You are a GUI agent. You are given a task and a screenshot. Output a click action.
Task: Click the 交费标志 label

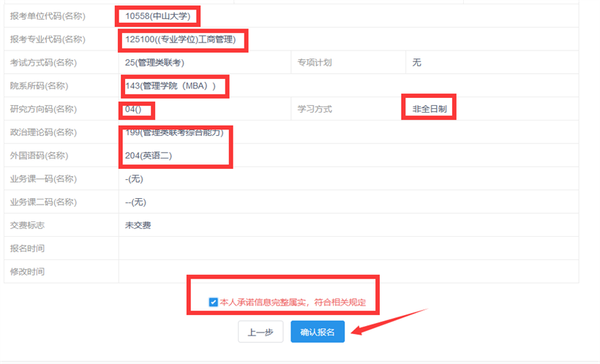tap(27, 225)
